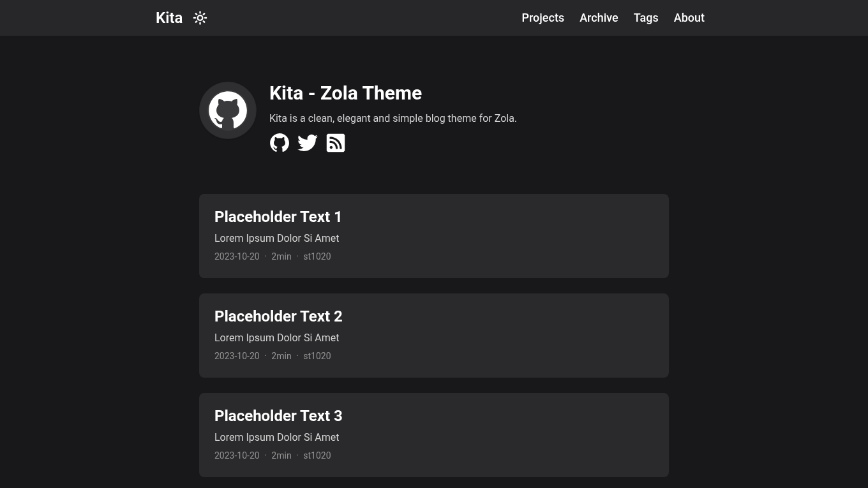868x488 pixels.
Task: Visit the About page
Action: 689,18
